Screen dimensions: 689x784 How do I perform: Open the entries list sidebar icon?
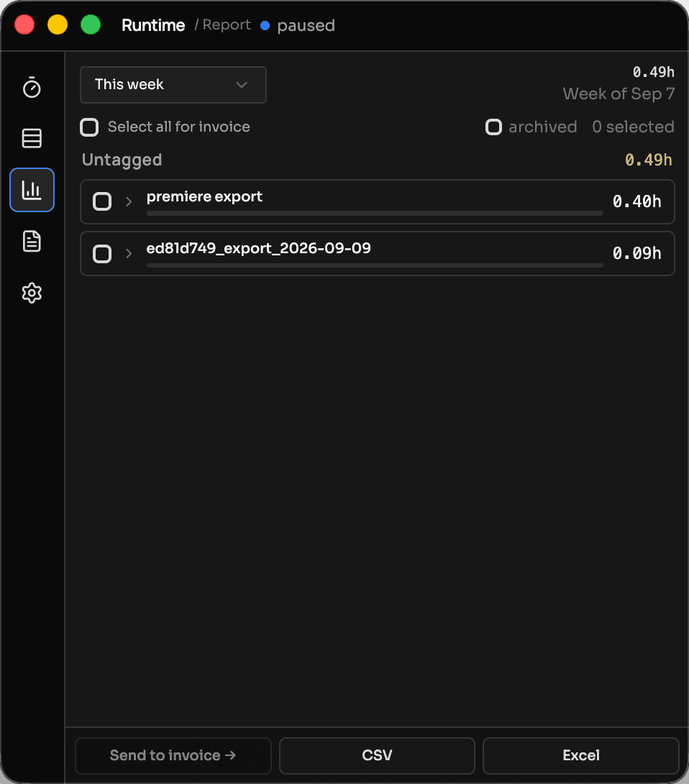(32, 139)
